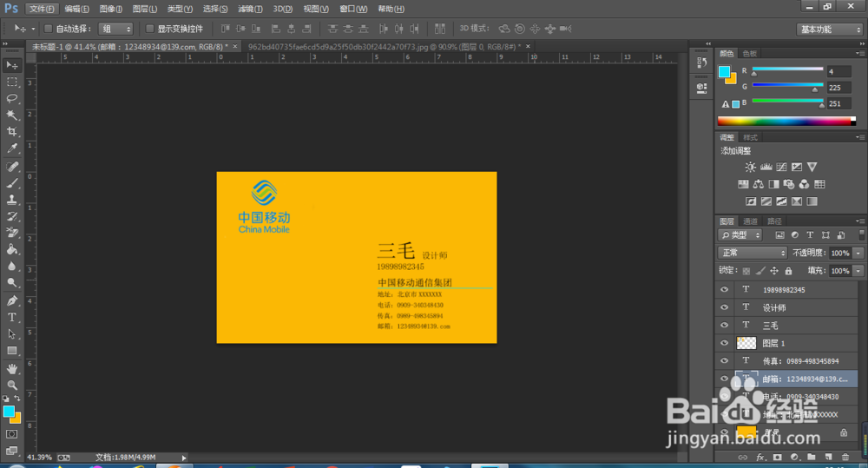This screenshot has width=868, height=468.
Task: Click the create new layer icon
Action: point(828,457)
